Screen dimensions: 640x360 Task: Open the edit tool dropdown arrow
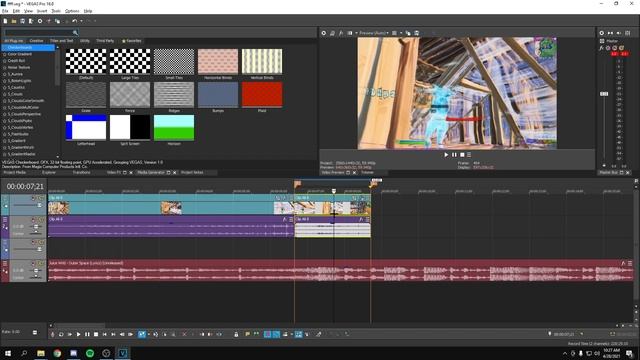pos(149,334)
